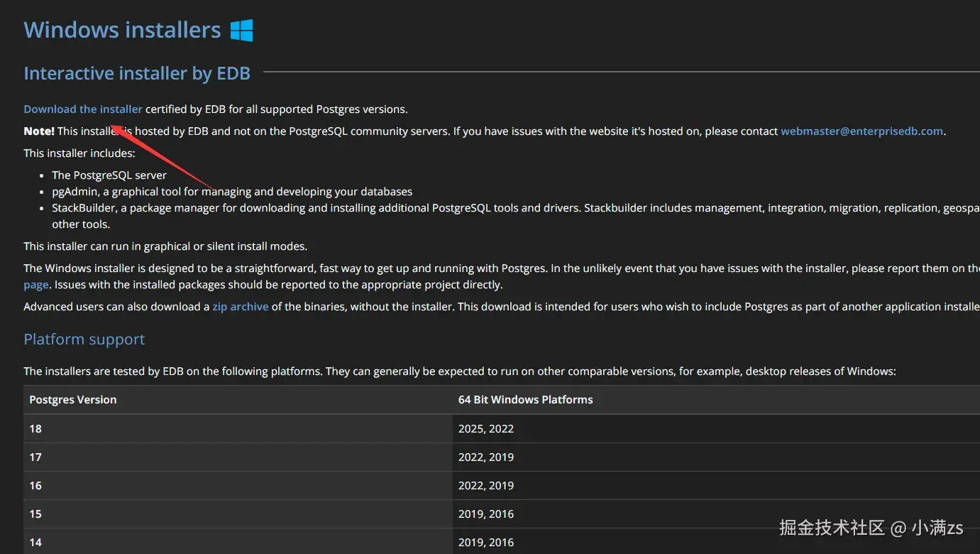Click the "Postgres Version" column header

tap(73, 400)
